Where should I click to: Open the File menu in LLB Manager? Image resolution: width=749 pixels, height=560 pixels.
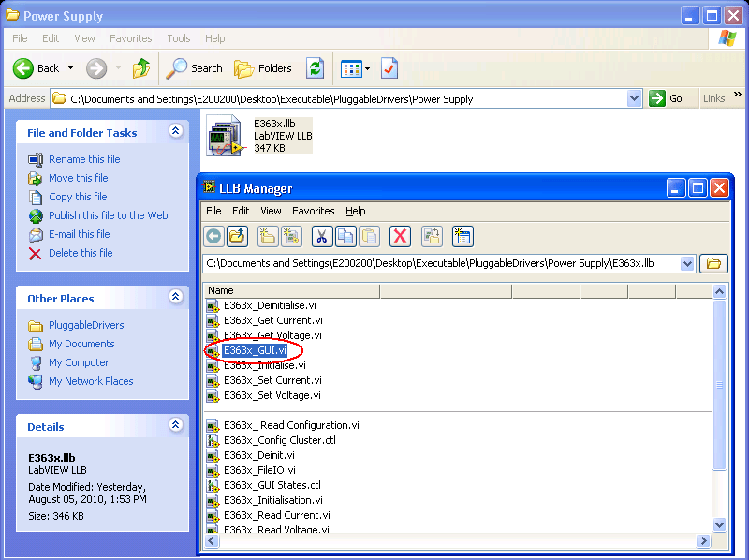(213, 211)
